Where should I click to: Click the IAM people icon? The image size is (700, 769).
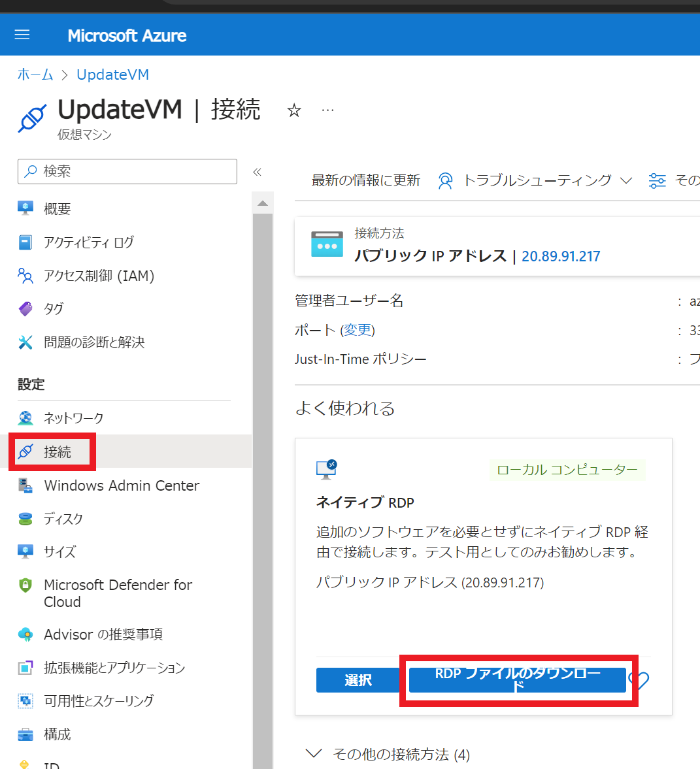(25, 276)
